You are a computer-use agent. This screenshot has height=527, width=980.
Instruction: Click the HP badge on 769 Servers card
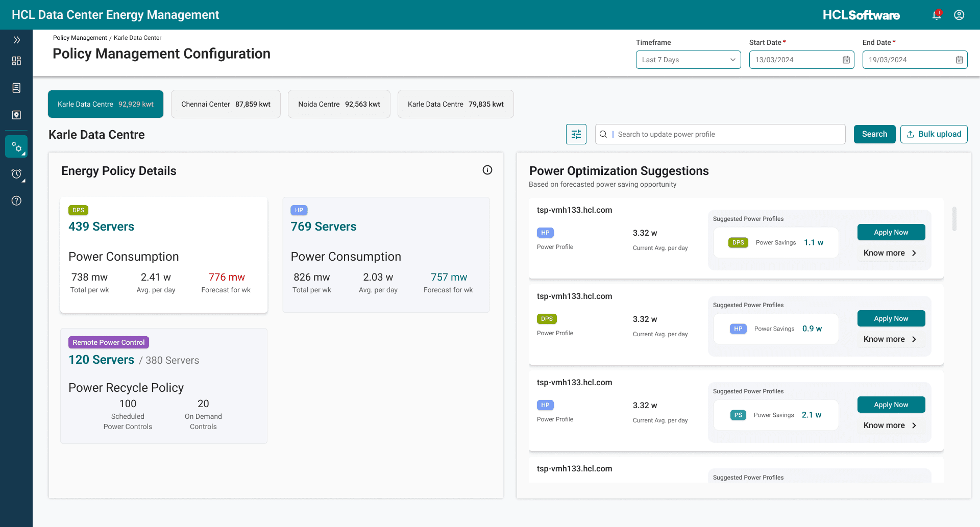299,210
